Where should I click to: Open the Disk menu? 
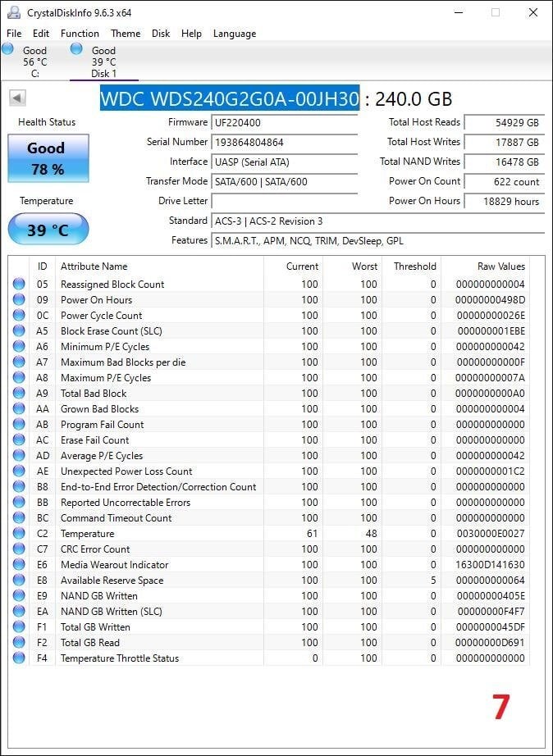pos(161,34)
